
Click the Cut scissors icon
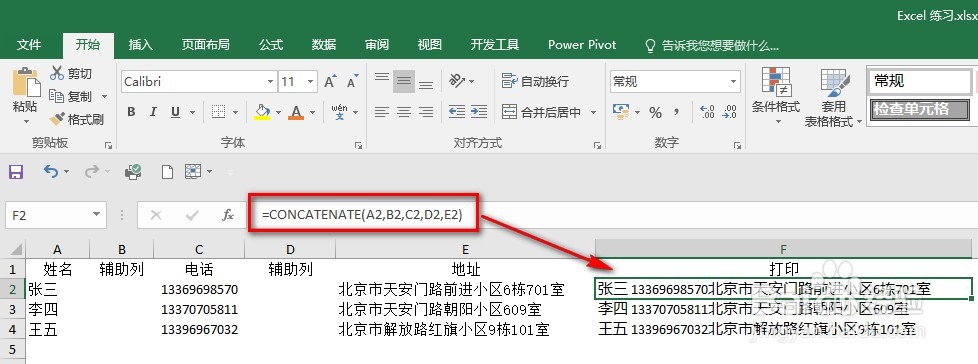pyautogui.click(x=57, y=73)
